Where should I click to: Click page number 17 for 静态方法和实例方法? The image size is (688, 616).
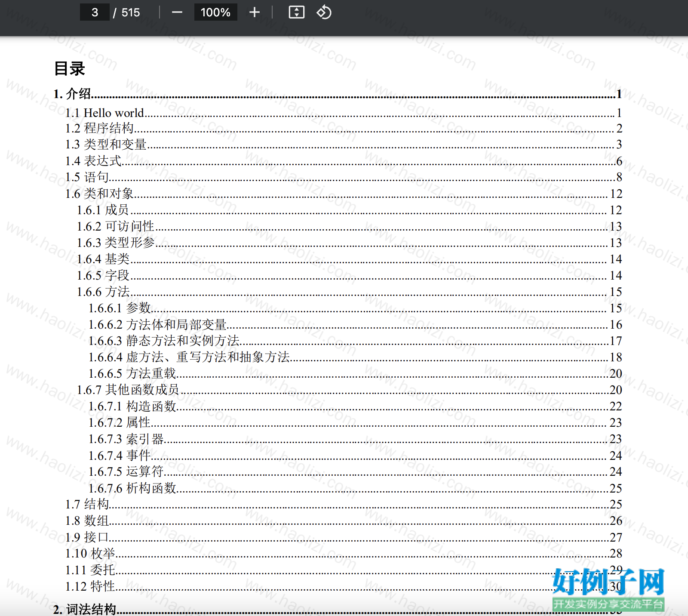[616, 341]
